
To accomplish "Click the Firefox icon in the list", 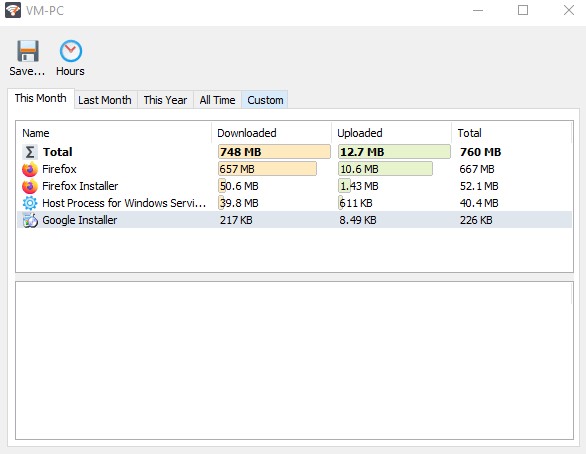I will (30, 169).
